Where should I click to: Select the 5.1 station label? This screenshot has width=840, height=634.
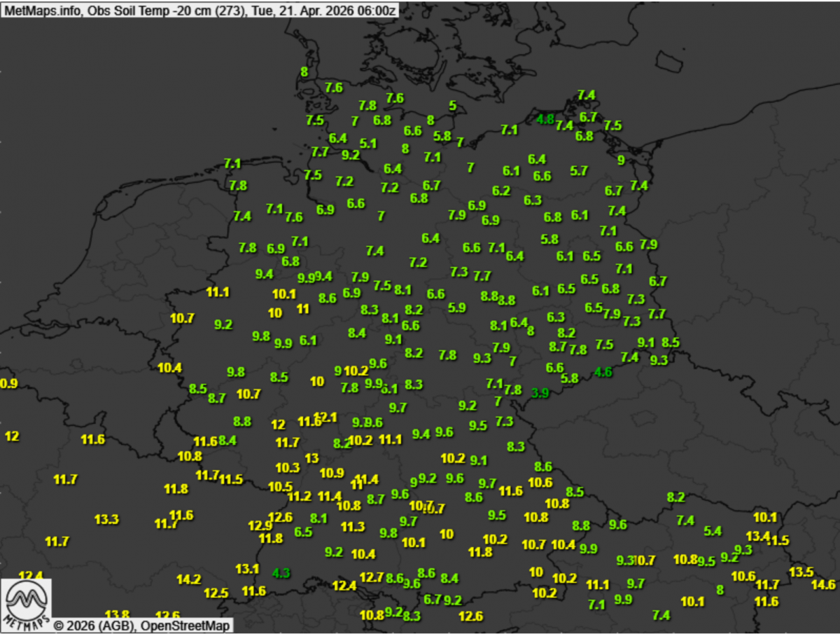(x=368, y=143)
